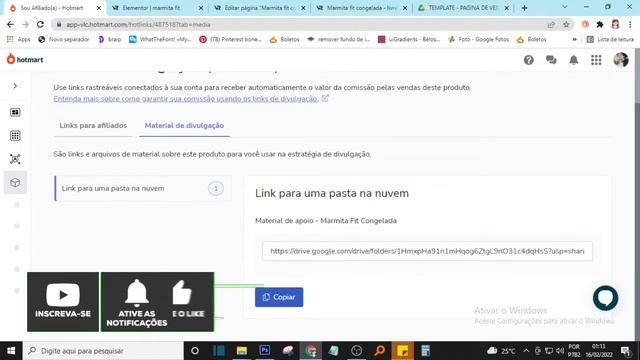This screenshot has height=360, width=640.
Task: Expand the Hotmart left sidebar
Action: (x=15, y=86)
